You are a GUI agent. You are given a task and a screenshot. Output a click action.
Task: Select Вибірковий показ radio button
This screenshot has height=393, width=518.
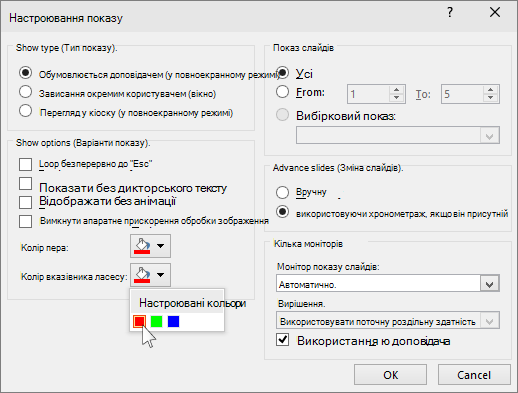[x=282, y=115]
